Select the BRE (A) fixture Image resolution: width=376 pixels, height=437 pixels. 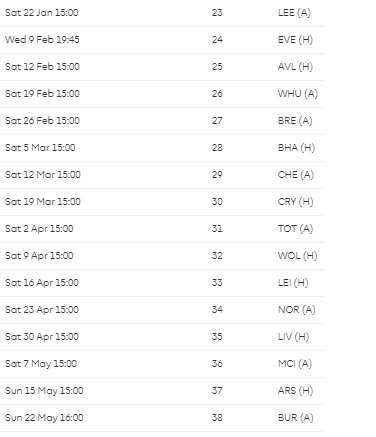coord(295,121)
